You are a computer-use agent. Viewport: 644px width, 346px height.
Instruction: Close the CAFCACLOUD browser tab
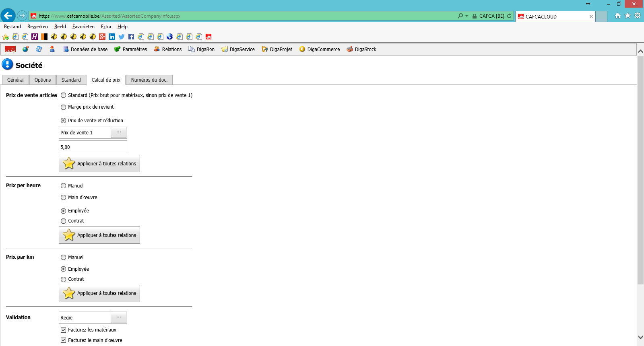591,16
